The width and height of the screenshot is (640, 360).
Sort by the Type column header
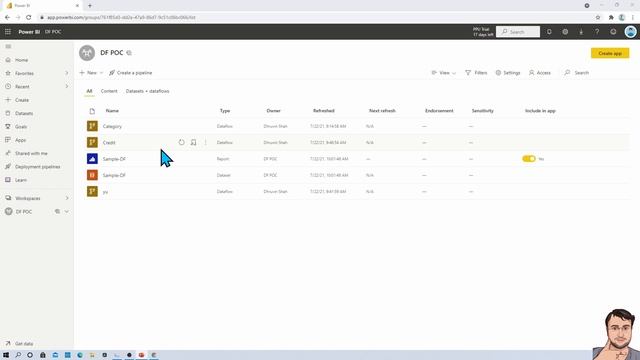[x=225, y=111]
